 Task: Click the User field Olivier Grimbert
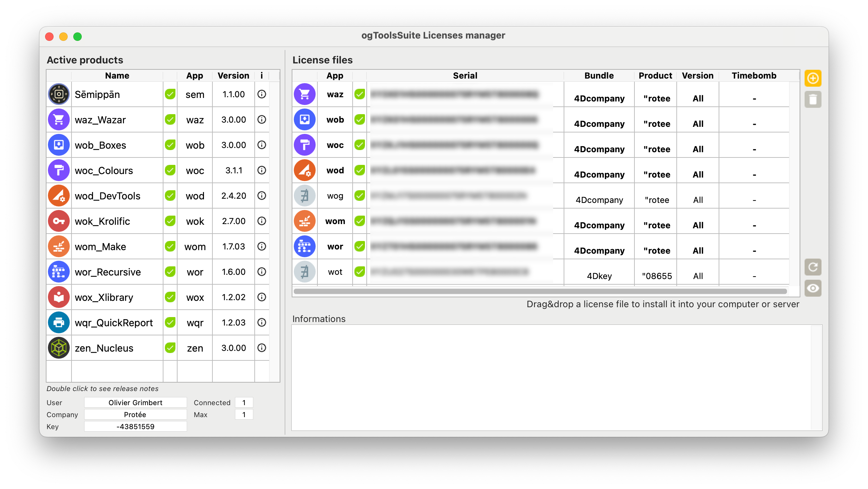pyautogui.click(x=135, y=403)
